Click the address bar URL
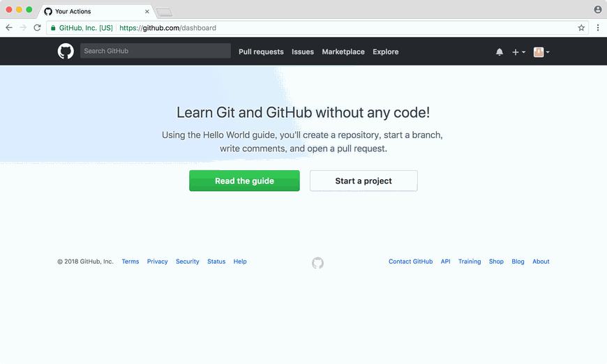Image resolution: width=607 pixels, height=364 pixels. point(167,28)
